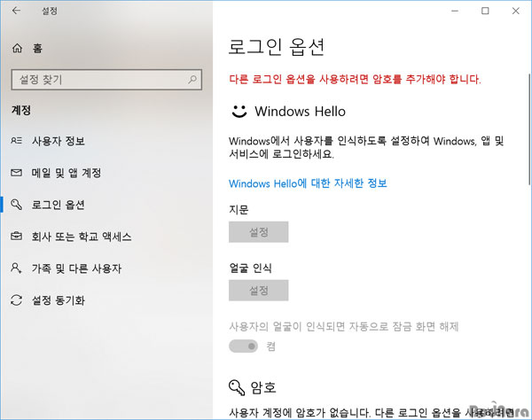Click the 얼굴 인식 label
This screenshot has height=420, width=532.
coord(250,268)
